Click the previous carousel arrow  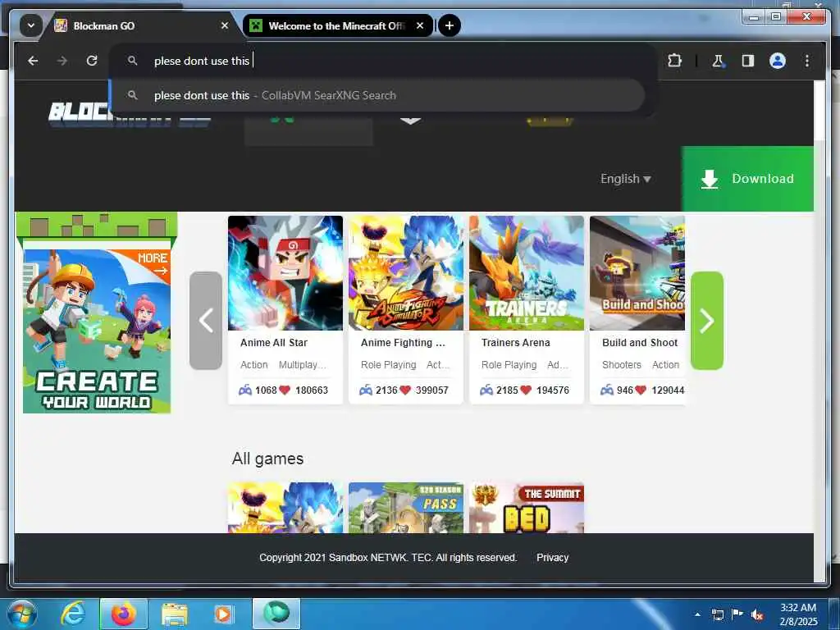click(x=206, y=321)
